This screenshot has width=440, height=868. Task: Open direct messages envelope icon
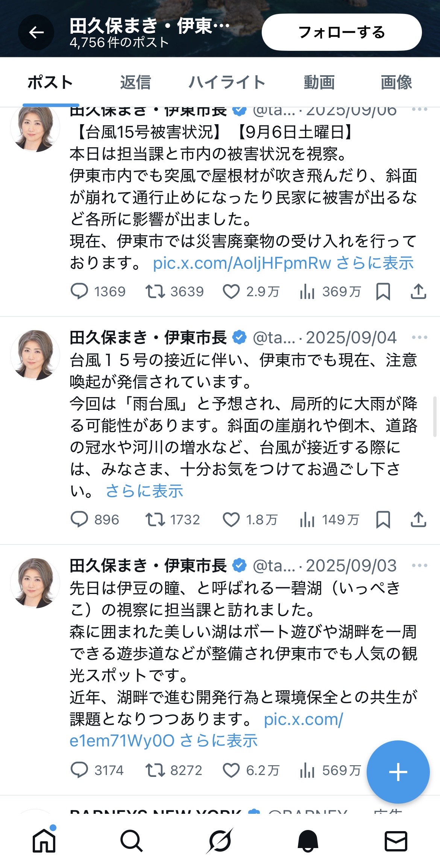396,840
